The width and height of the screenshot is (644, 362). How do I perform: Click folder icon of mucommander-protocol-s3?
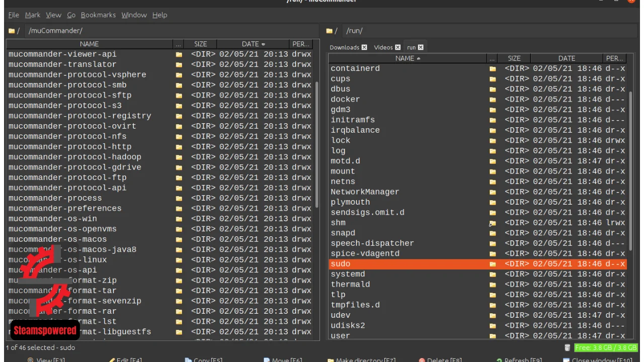pyautogui.click(x=179, y=106)
